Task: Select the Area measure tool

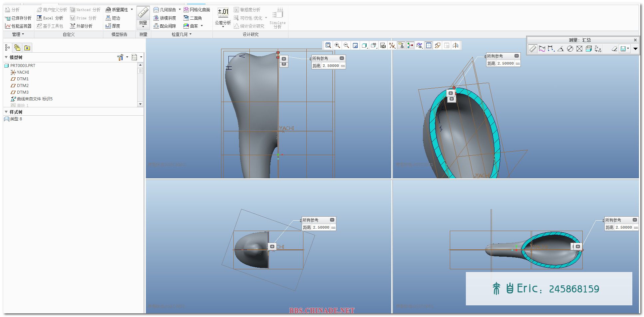Action: (x=579, y=49)
